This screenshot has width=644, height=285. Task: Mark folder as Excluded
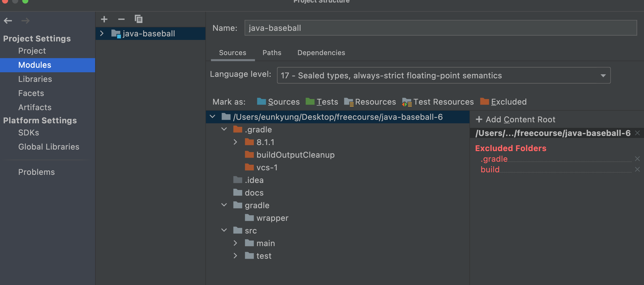tap(504, 102)
